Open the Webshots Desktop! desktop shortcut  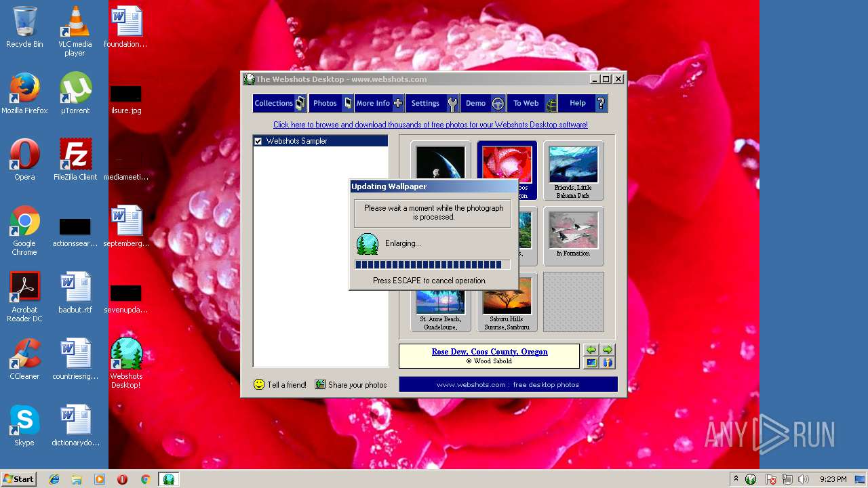(x=126, y=363)
